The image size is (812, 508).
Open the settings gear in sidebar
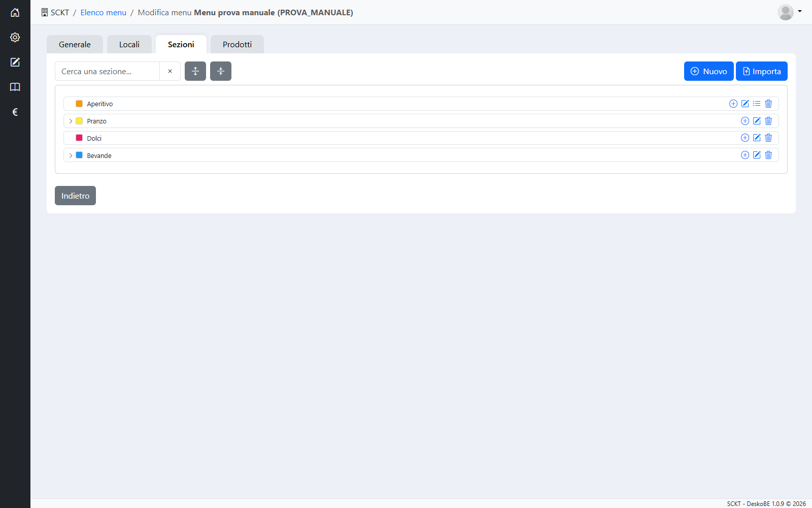(x=15, y=38)
